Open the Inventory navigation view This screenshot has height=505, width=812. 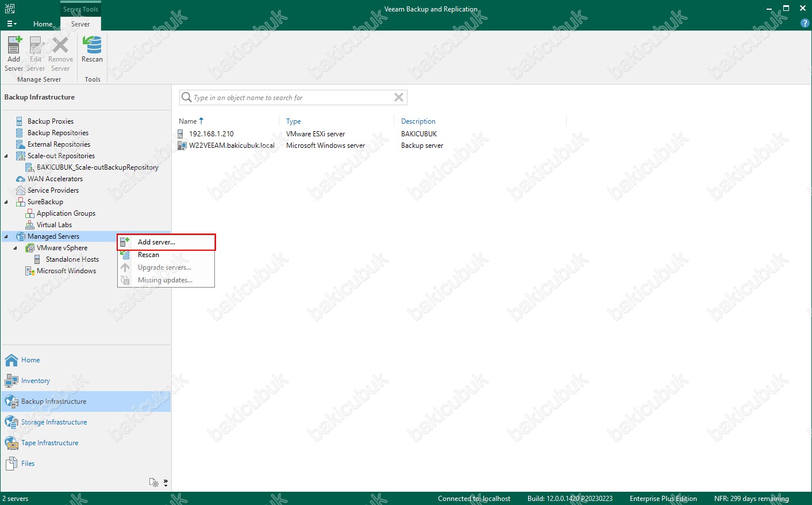(x=86, y=381)
